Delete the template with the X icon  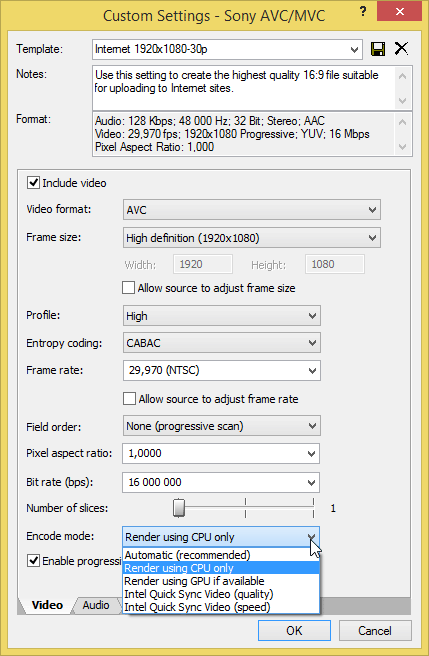[x=401, y=49]
